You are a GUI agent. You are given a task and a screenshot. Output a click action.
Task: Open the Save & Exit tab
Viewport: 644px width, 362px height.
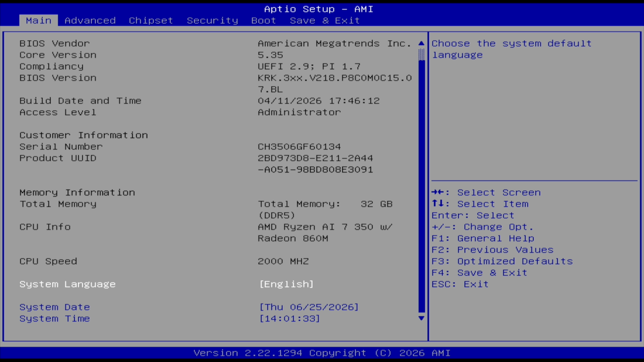(325, 20)
